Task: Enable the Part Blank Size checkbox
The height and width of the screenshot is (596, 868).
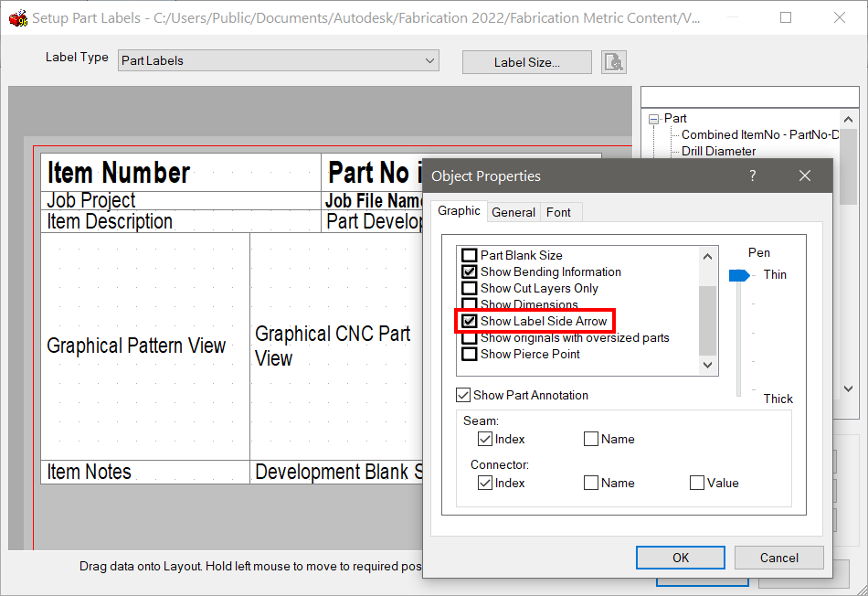Action: (x=471, y=255)
